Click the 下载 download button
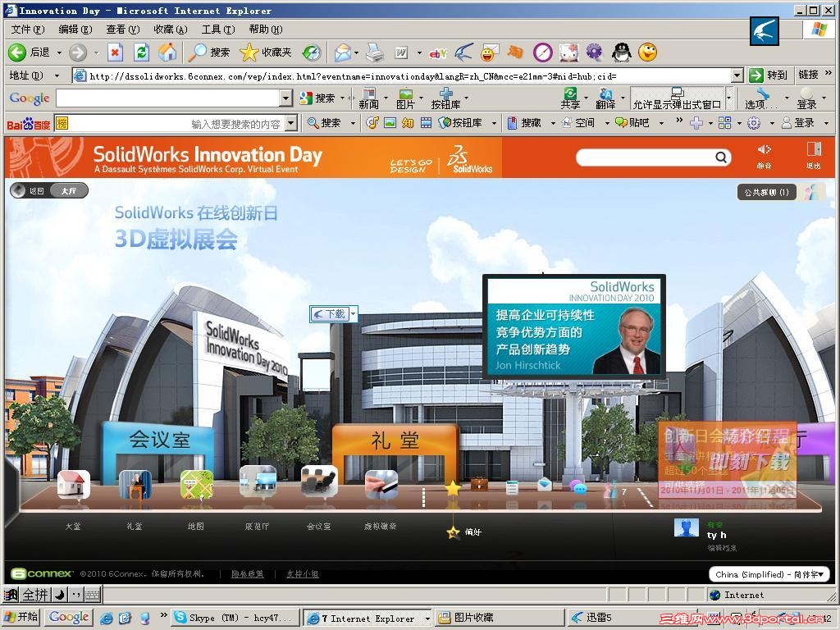The image size is (840, 630). pos(330,314)
